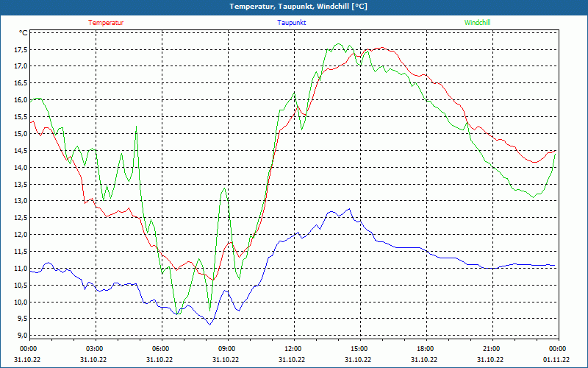
Task: Click the green Windchill legend label
Action: [477, 23]
